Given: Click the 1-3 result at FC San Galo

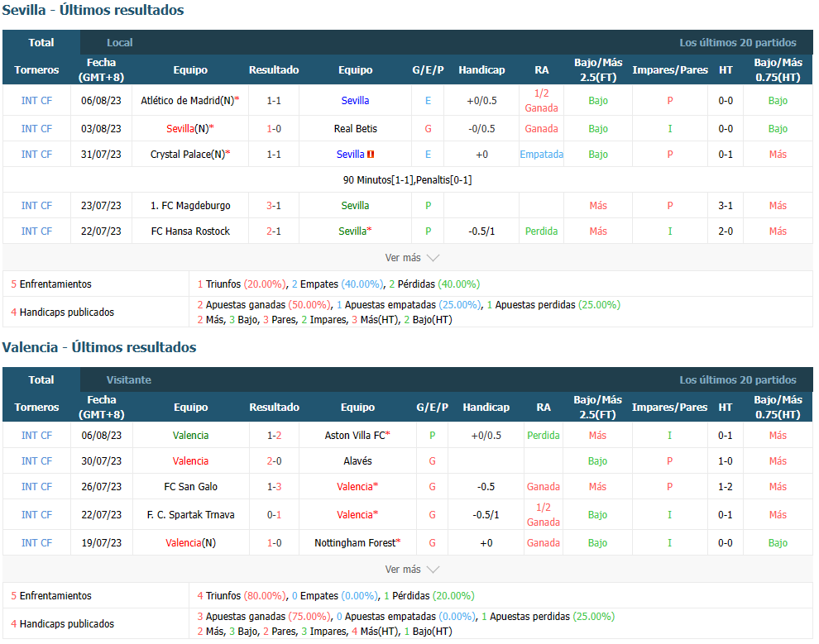Looking at the screenshot, I should (x=274, y=486).
